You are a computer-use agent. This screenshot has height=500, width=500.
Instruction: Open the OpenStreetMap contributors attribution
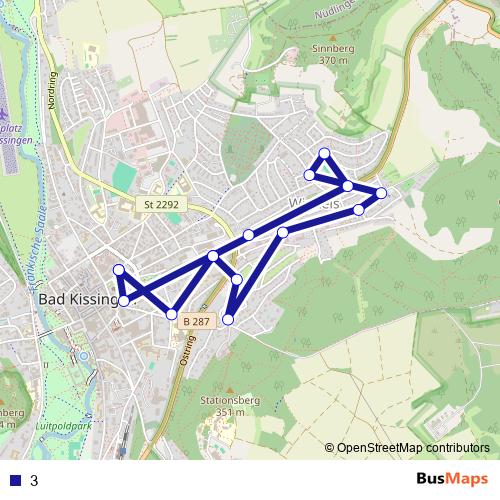[407, 448]
